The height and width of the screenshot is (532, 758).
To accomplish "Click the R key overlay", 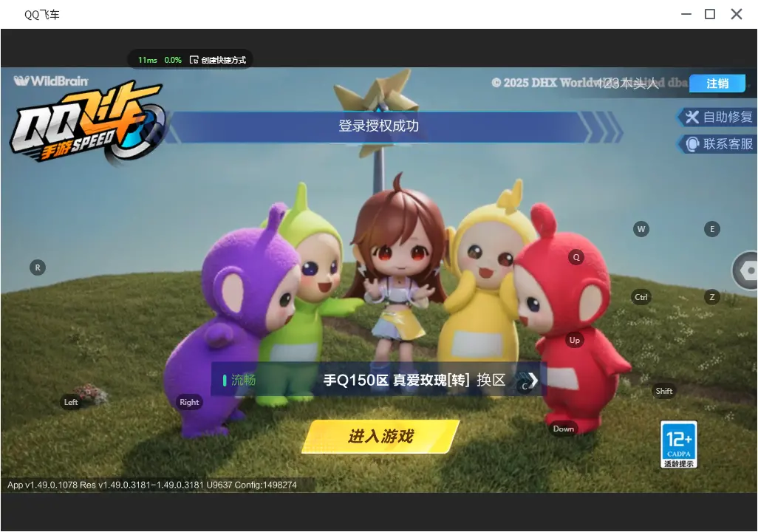I will 38,267.
